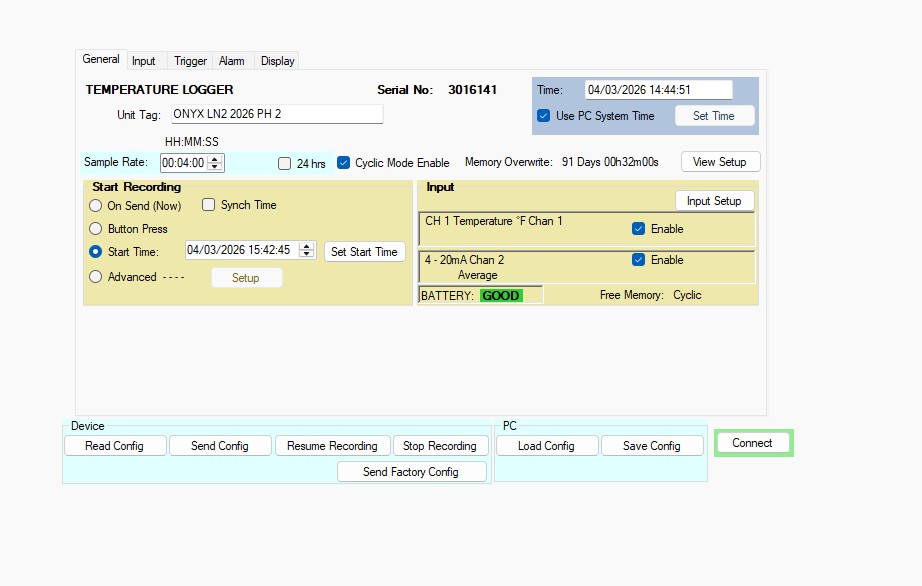Image resolution: width=922 pixels, height=586 pixels.
Task: Select the Display tab
Action: 276,60
